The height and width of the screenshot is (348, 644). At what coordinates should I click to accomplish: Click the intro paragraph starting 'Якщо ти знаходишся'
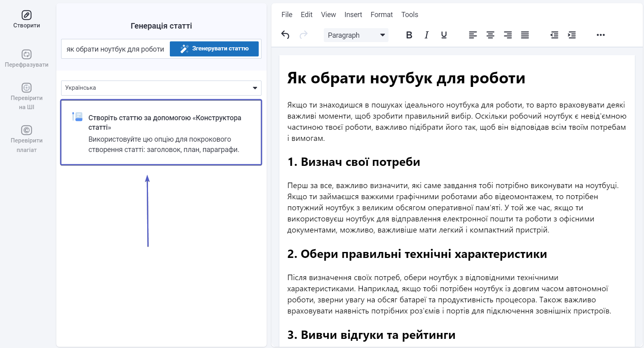pos(457,121)
